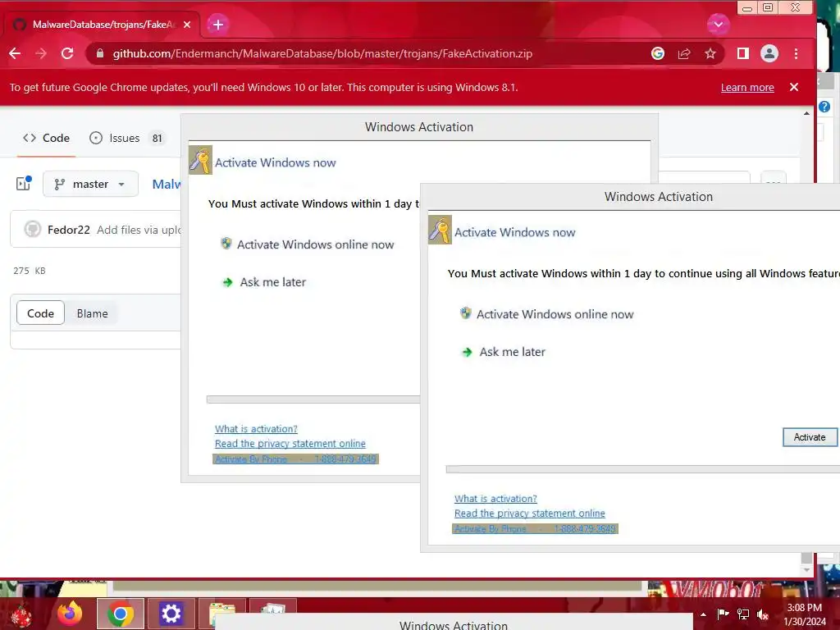Expand the file tree panel icon
Viewport: 840px width, 630px height.
(24, 184)
